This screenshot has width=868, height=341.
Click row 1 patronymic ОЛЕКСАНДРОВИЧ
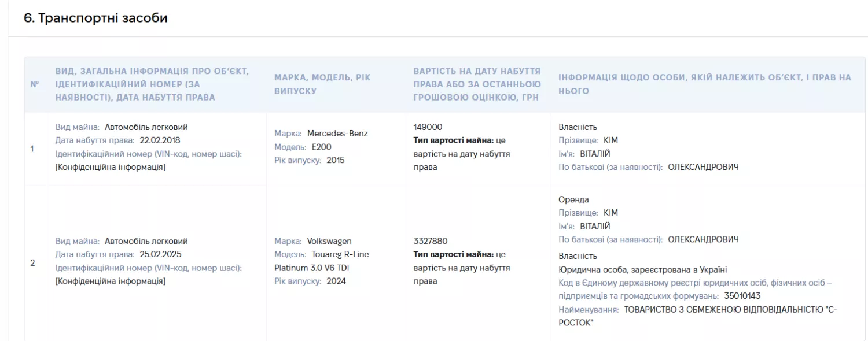(x=703, y=167)
